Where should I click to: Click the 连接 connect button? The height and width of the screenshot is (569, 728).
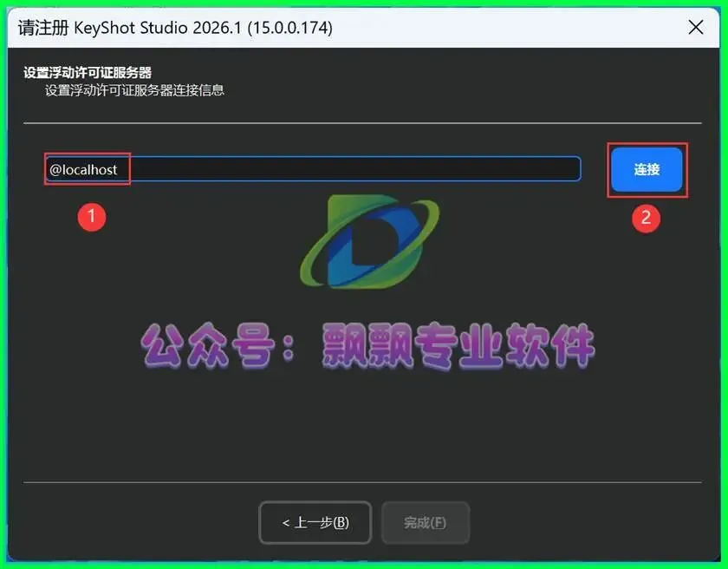tap(647, 169)
